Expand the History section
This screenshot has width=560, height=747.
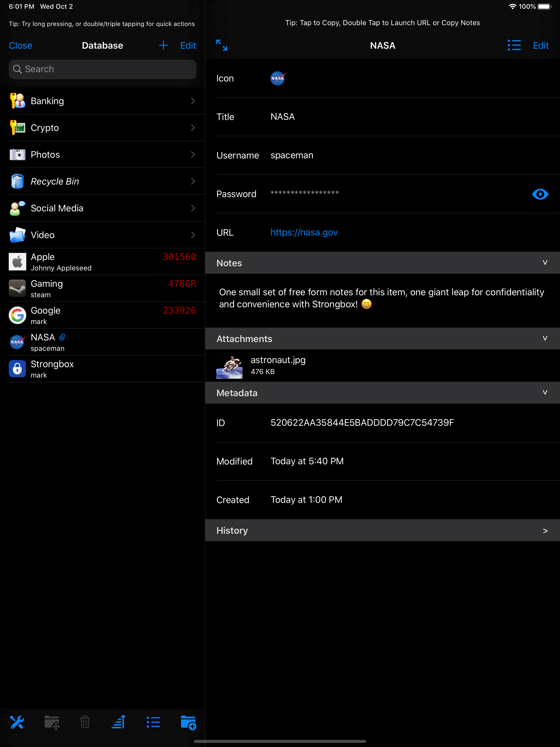pyautogui.click(x=544, y=530)
